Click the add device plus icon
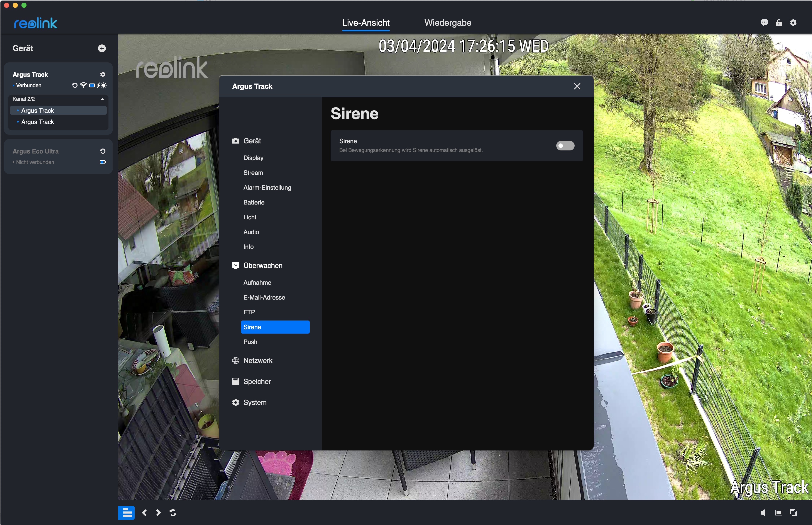This screenshot has height=525, width=812. point(102,48)
